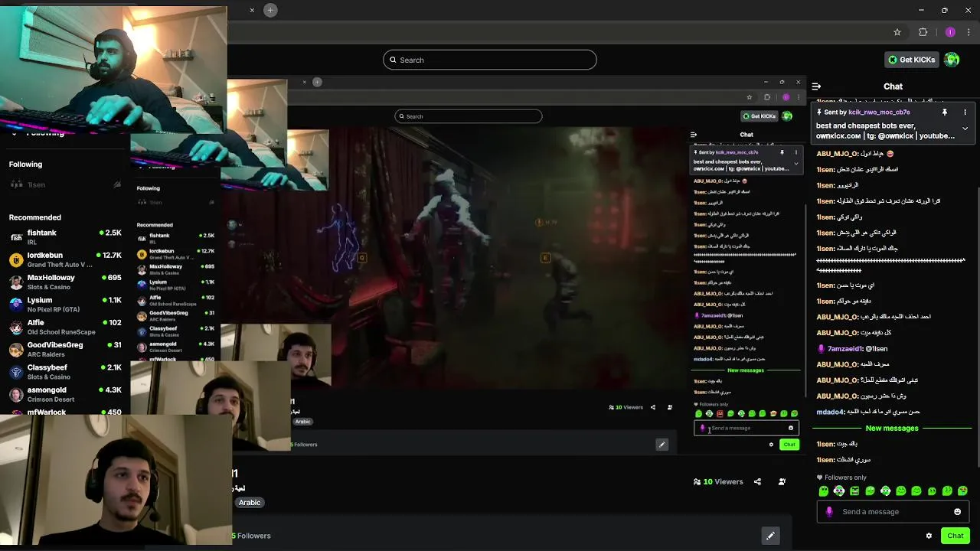Click the Following heading in sidebar
The width and height of the screenshot is (980, 551).
[25, 165]
